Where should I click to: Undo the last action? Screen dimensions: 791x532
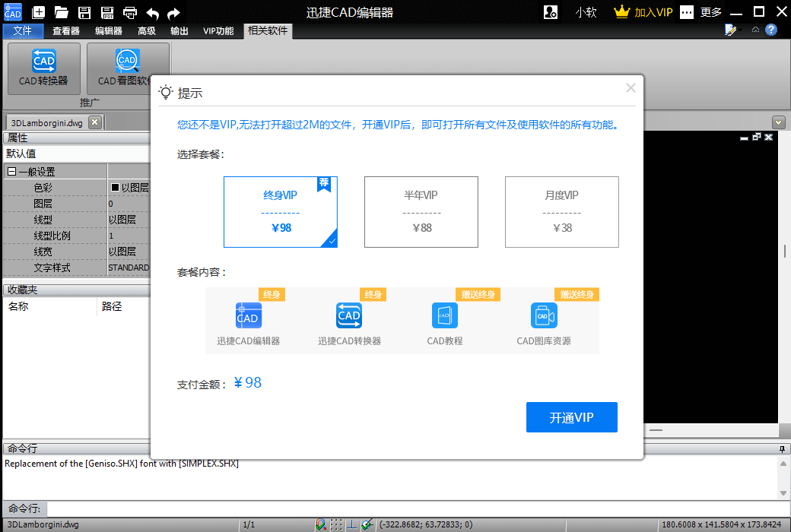pyautogui.click(x=152, y=13)
